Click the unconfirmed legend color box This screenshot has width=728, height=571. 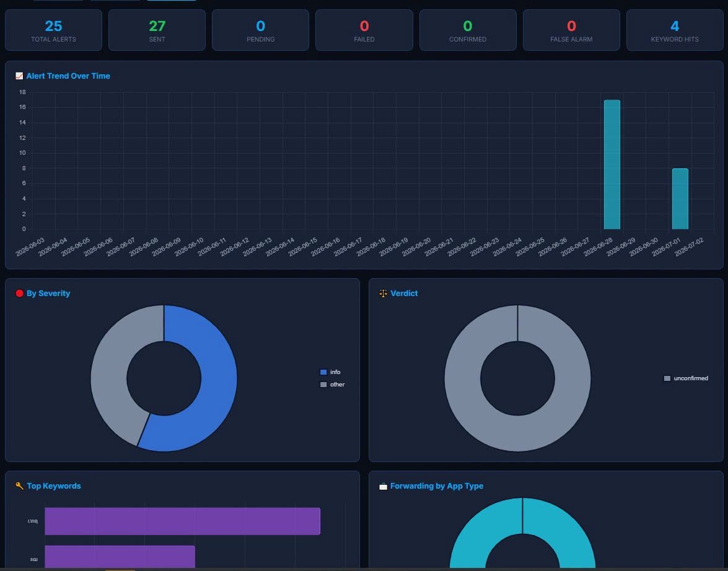(667, 378)
